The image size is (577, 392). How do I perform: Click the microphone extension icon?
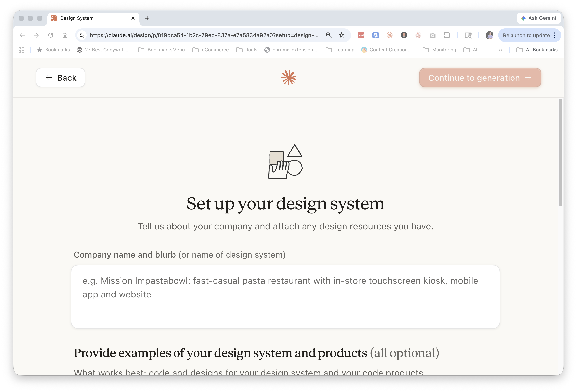[x=404, y=35]
